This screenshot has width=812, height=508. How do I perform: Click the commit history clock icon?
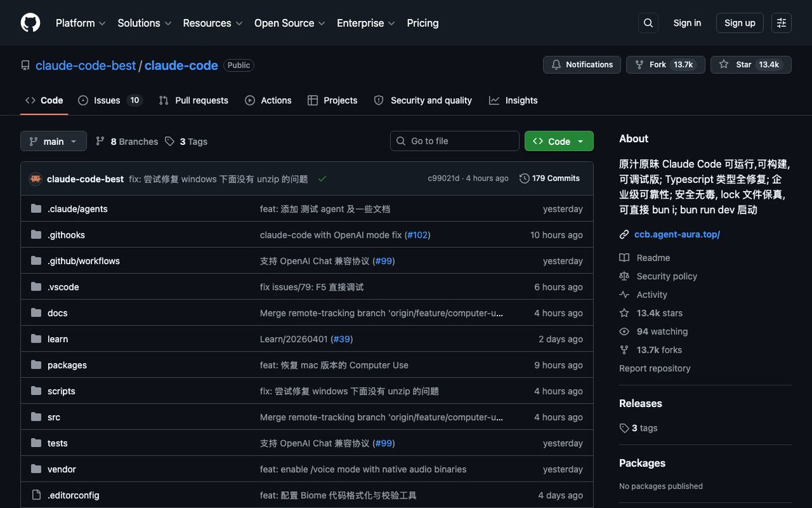point(524,179)
